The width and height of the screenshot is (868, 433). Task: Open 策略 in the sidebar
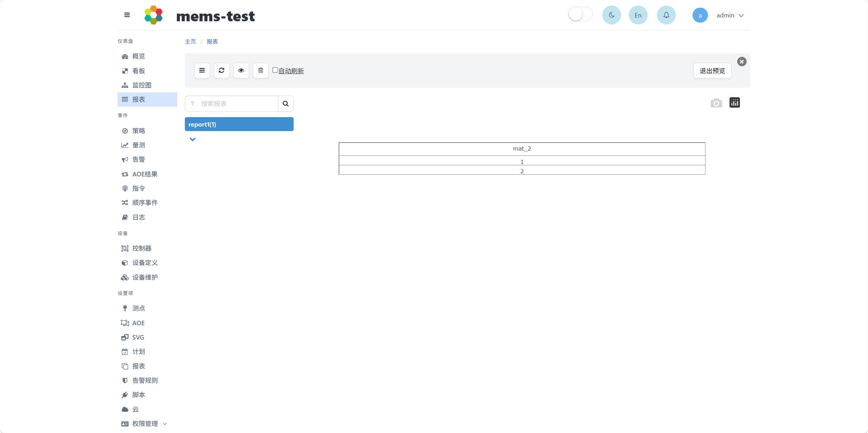[x=147, y=131]
